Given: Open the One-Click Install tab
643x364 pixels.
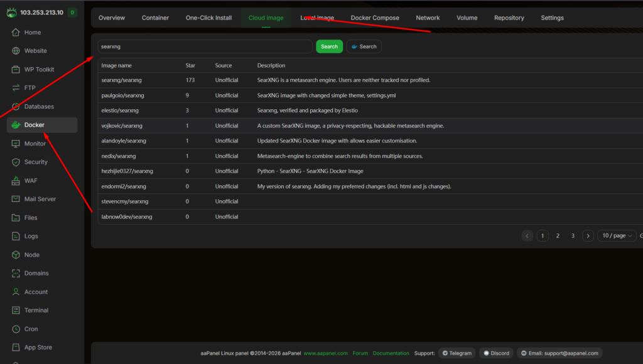Looking at the screenshot, I should click(208, 18).
